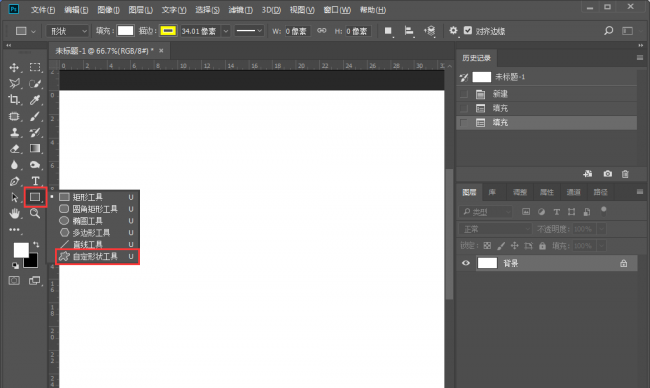Toggle Quick Mask mode
This screenshot has width=650, height=388.
(14, 281)
